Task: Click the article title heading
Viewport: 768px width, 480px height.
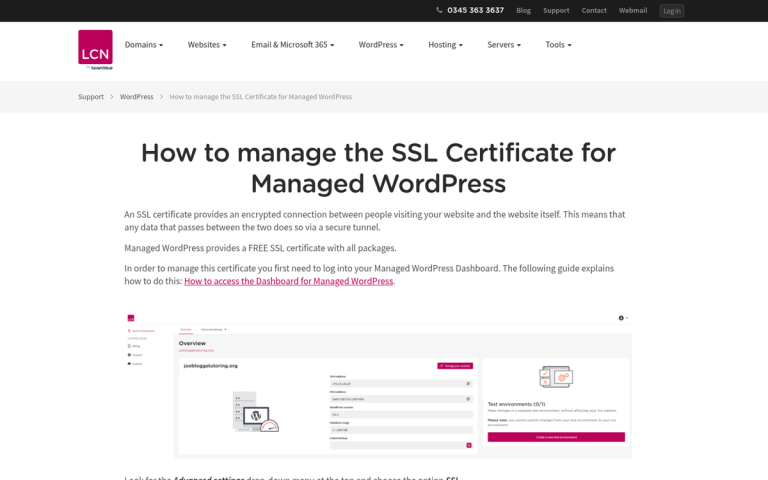Action: tap(378, 168)
